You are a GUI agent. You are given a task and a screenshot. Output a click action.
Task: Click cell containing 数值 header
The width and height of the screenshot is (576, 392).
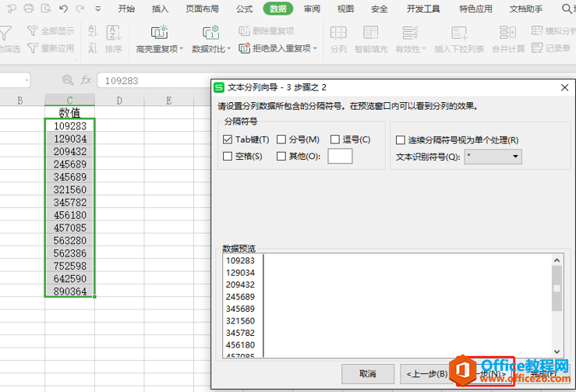click(70, 112)
